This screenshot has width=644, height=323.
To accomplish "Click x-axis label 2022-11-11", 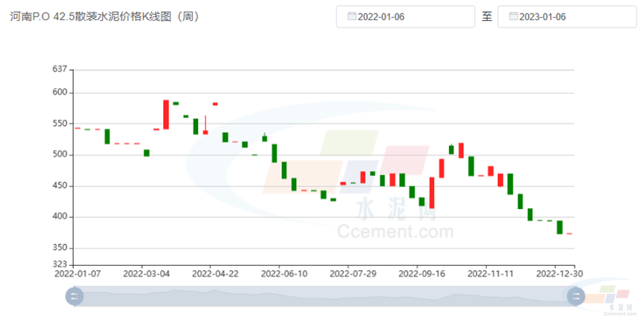I will click(491, 274).
